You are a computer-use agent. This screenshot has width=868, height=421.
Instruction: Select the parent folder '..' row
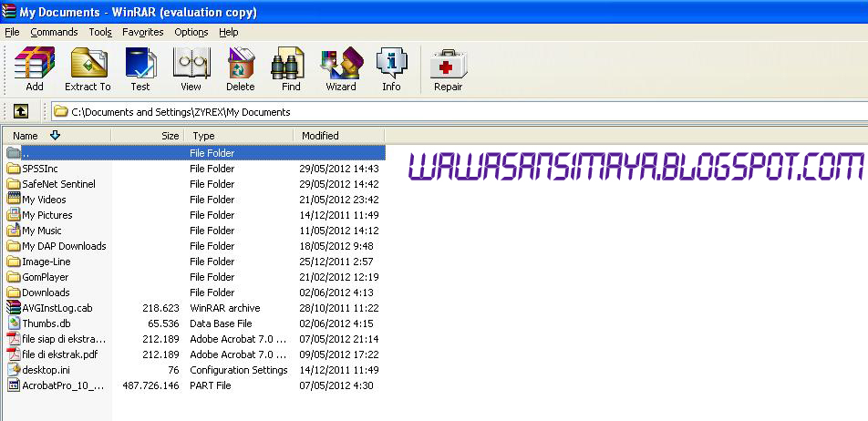click(195, 153)
